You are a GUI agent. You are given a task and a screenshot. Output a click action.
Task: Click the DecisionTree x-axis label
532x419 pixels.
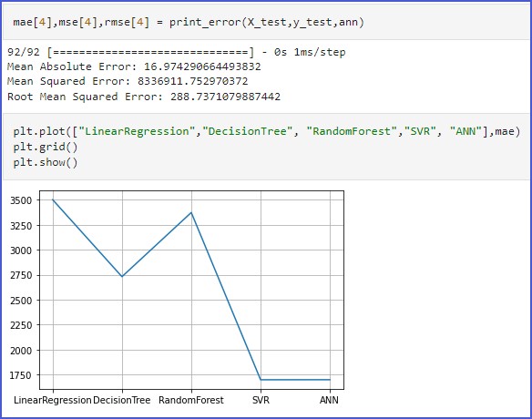(x=121, y=401)
